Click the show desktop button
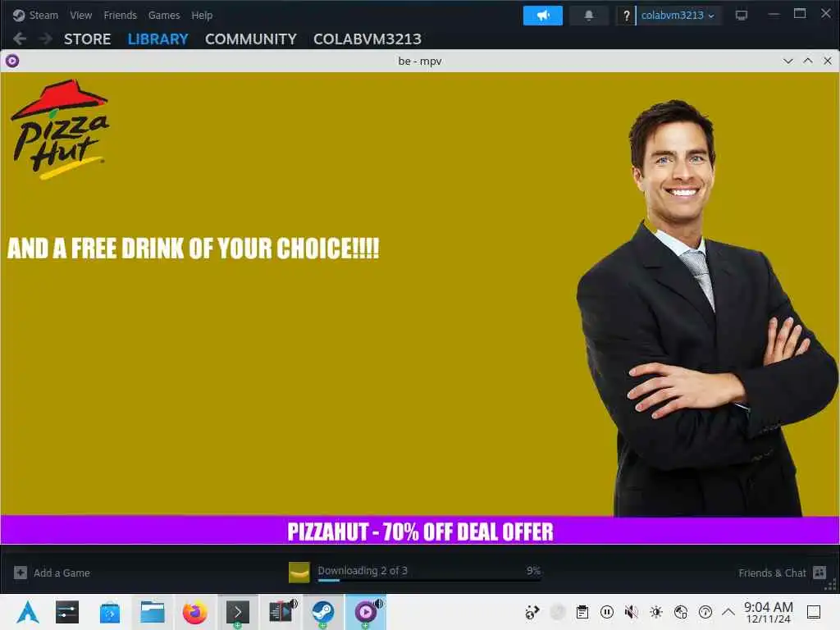The width and height of the screenshot is (840, 630). click(x=814, y=612)
